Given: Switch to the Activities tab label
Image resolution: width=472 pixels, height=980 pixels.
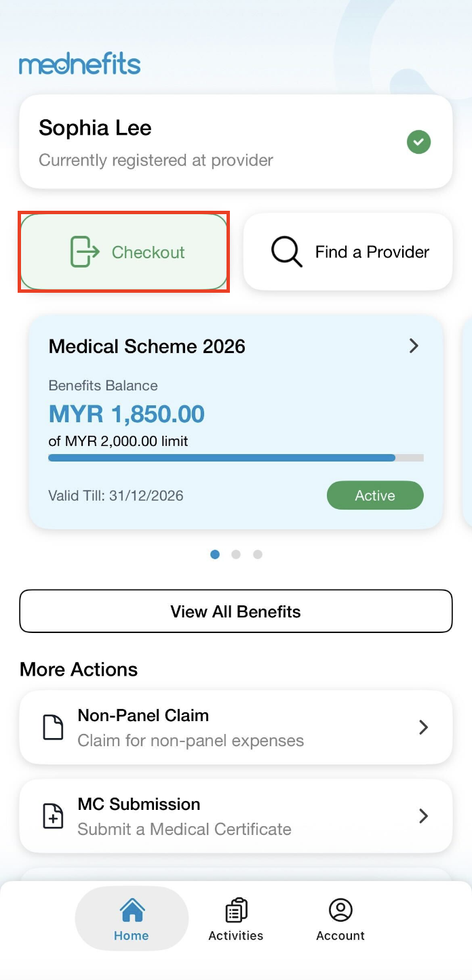Looking at the screenshot, I should click(236, 936).
